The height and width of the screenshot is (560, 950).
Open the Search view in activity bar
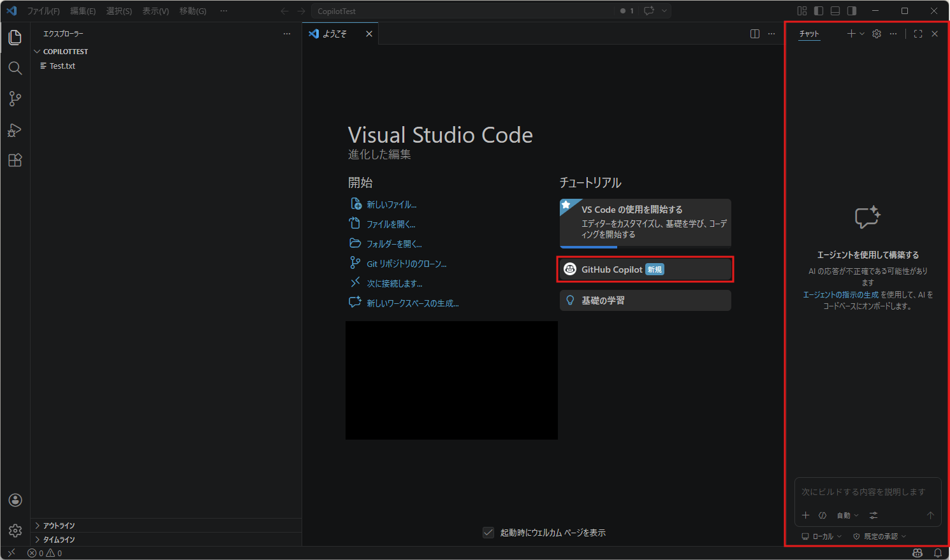(x=15, y=68)
